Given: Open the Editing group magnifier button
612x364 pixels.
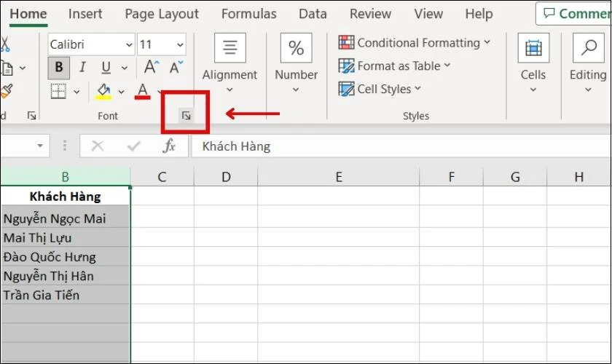Looking at the screenshot, I should point(588,64).
